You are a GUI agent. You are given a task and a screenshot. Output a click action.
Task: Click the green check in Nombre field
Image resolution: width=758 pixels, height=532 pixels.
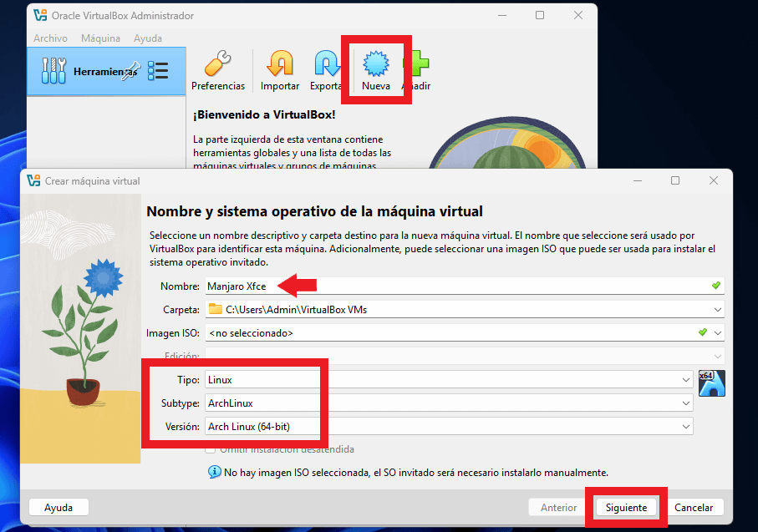[716, 286]
